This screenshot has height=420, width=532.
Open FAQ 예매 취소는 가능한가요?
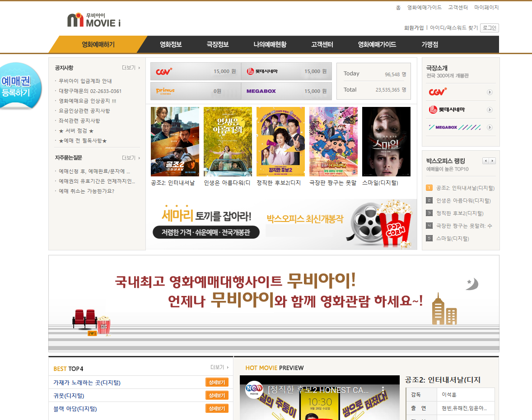(x=87, y=191)
